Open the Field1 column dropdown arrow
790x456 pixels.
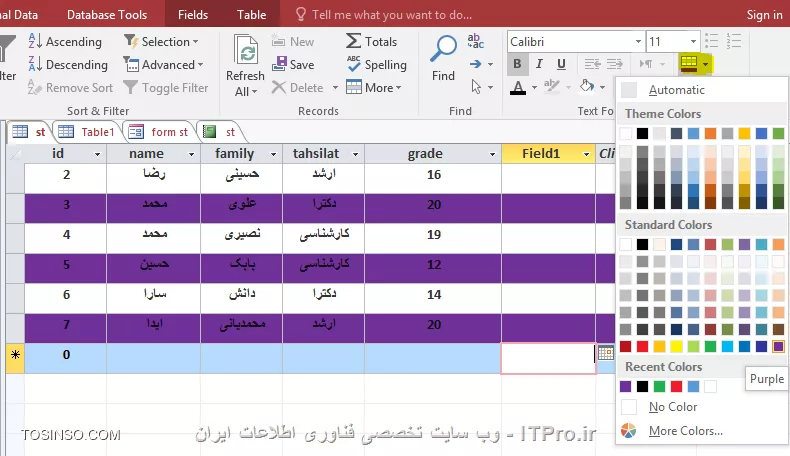coord(586,154)
